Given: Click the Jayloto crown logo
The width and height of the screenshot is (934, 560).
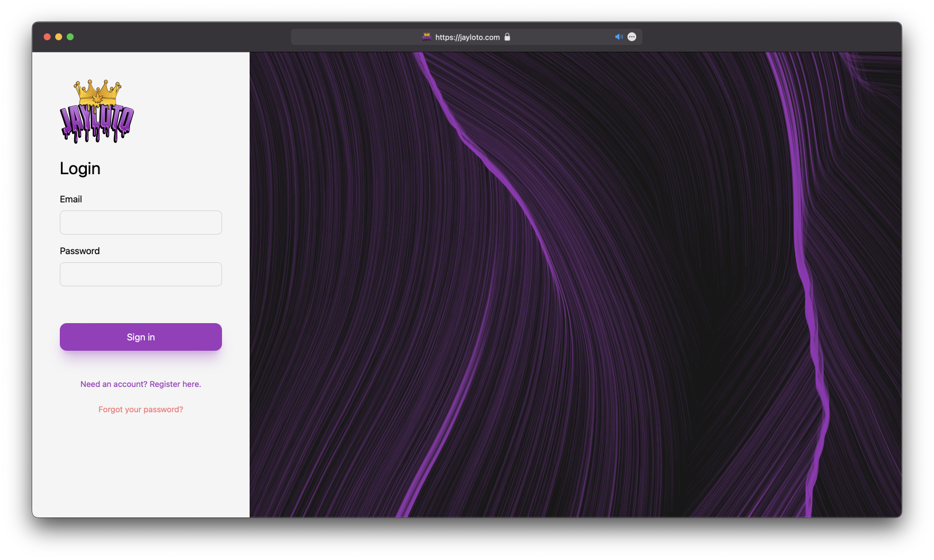Looking at the screenshot, I should point(97,111).
